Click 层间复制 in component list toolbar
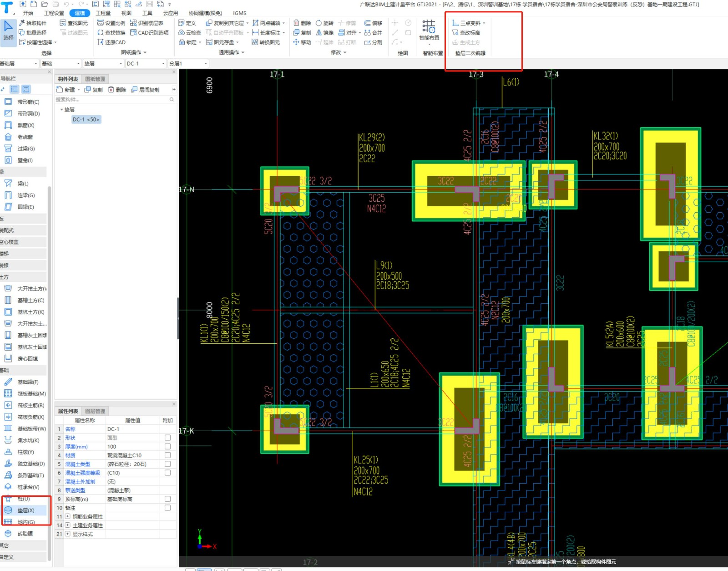The image size is (728, 571). coord(146,90)
